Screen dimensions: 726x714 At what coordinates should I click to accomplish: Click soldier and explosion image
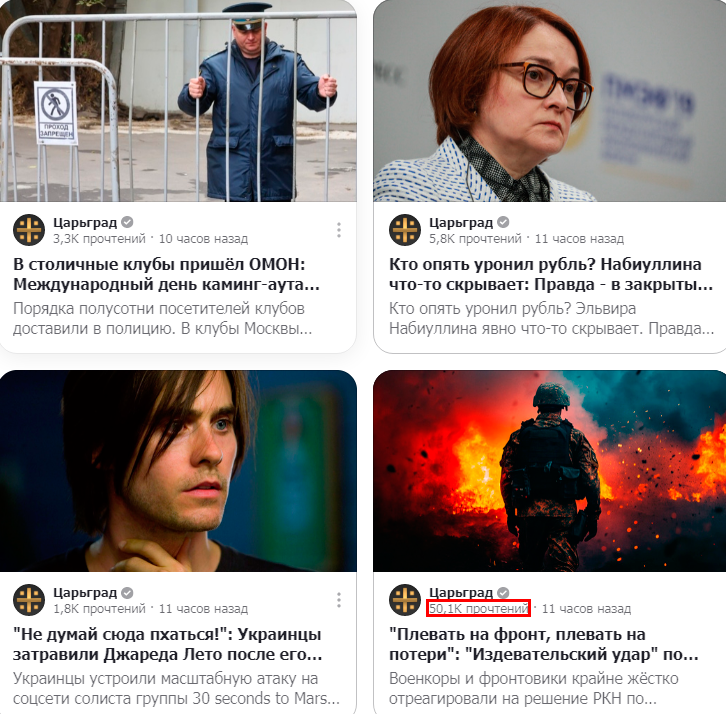[x=550, y=471]
